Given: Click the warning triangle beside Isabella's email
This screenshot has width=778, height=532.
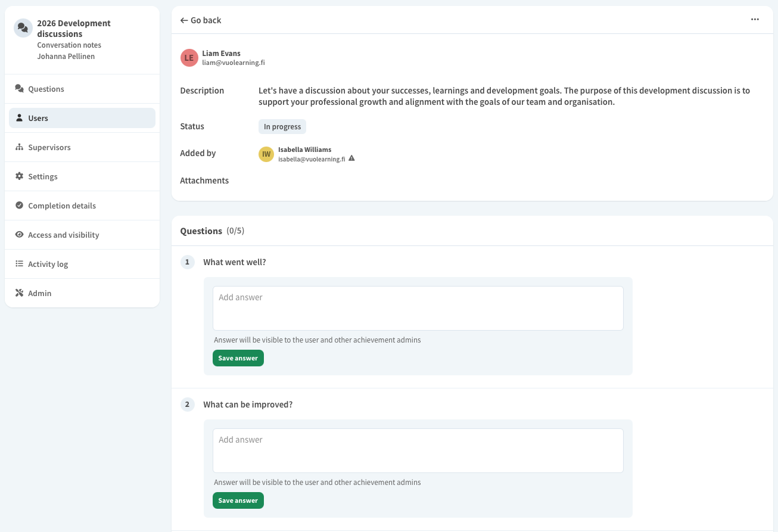Looking at the screenshot, I should 351,158.
